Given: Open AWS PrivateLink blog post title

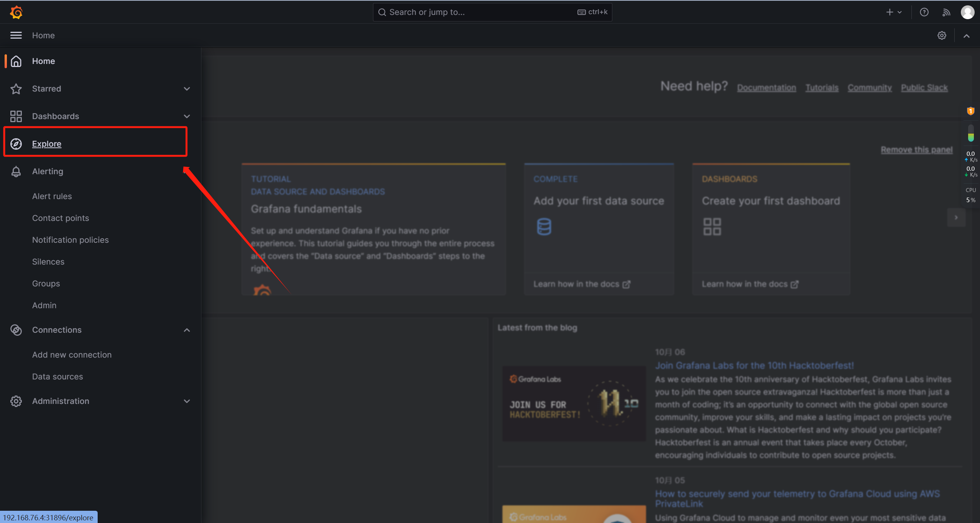Looking at the screenshot, I should pyautogui.click(x=797, y=499).
